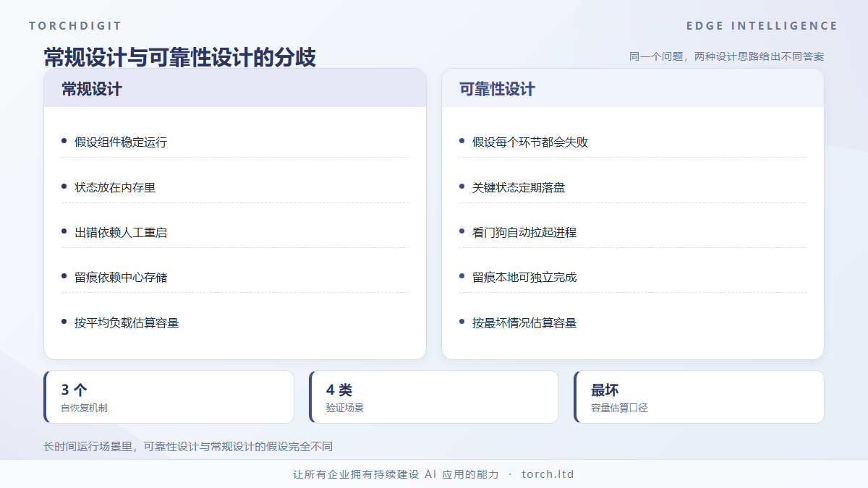
Task: Select the bullet 出错依赖人工重启
Action: (x=121, y=232)
